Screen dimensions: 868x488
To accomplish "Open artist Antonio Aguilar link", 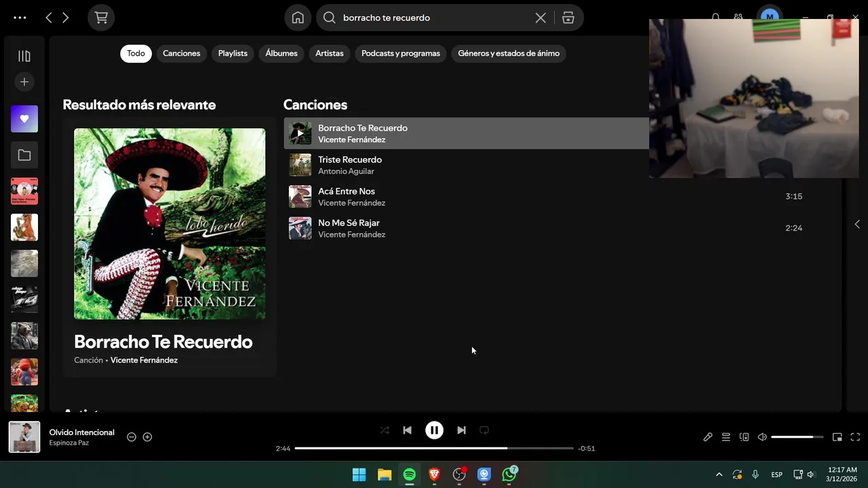I will point(346,171).
